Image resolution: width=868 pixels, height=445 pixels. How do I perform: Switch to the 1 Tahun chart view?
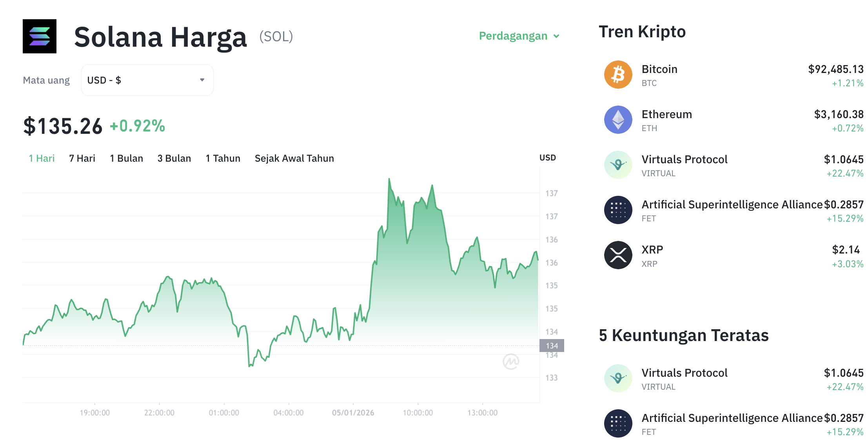tap(223, 158)
